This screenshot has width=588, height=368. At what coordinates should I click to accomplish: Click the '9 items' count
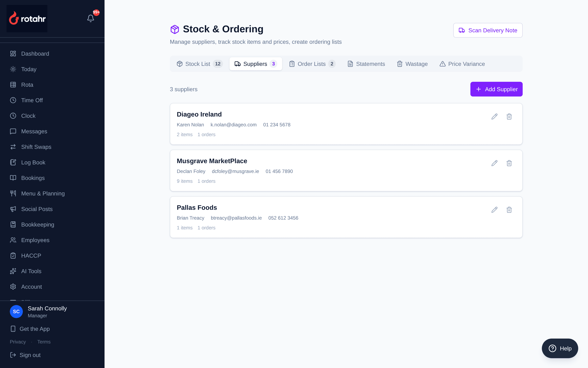pyautogui.click(x=185, y=181)
